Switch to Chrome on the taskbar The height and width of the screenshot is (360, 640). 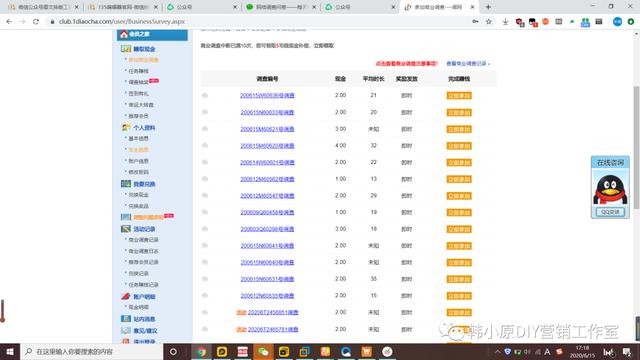[x=201, y=351]
